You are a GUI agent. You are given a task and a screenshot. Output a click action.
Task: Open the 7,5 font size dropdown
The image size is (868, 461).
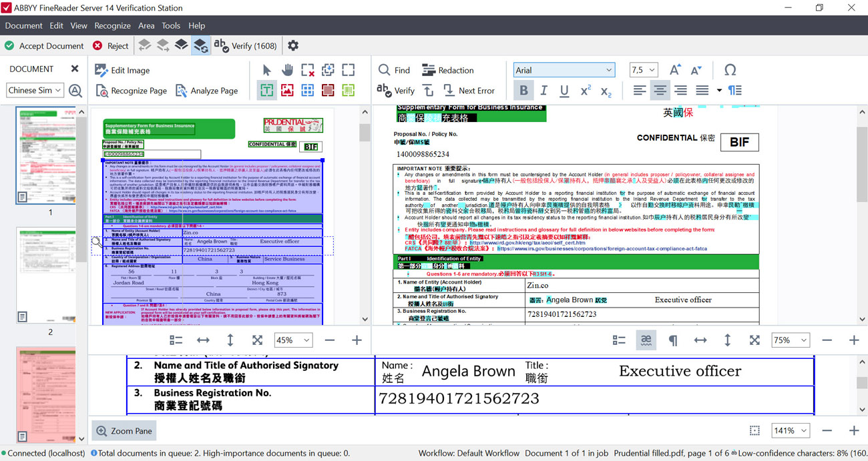(x=644, y=70)
